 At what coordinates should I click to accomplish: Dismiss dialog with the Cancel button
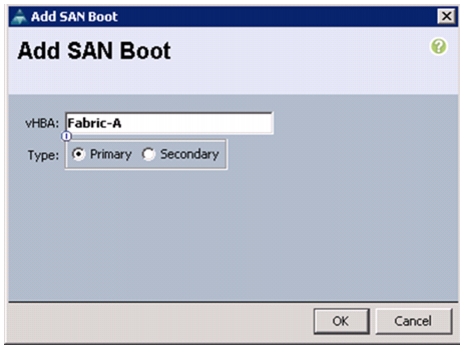pyautogui.click(x=414, y=321)
